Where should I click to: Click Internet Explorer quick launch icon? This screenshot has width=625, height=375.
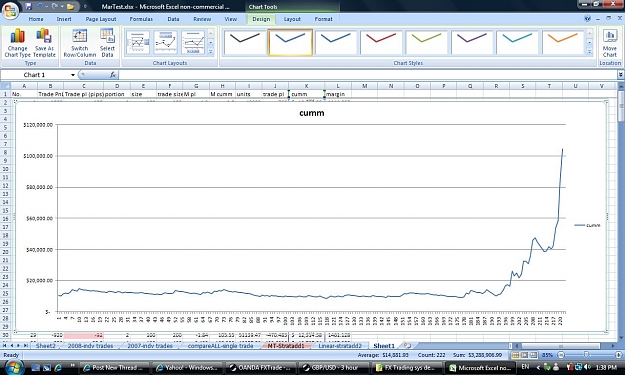(58, 367)
